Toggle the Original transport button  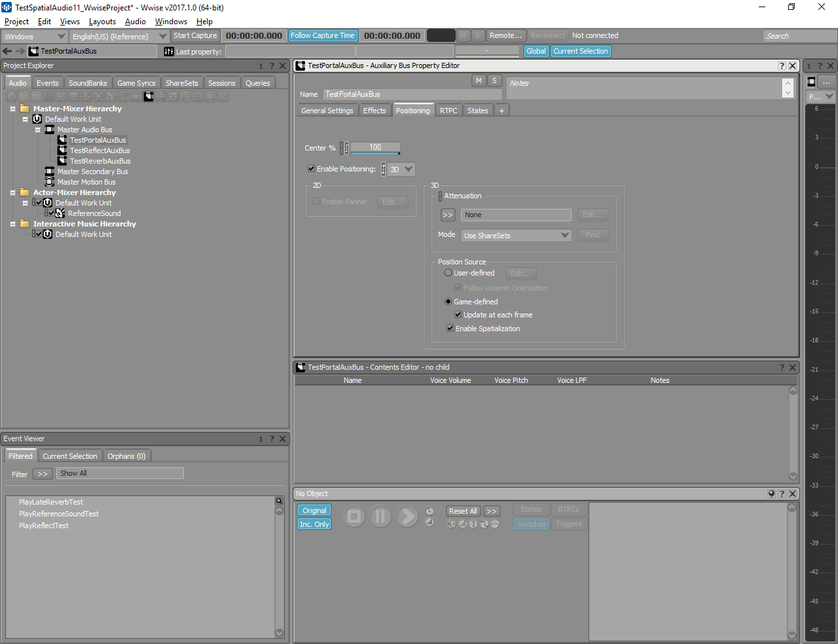click(x=314, y=510)
